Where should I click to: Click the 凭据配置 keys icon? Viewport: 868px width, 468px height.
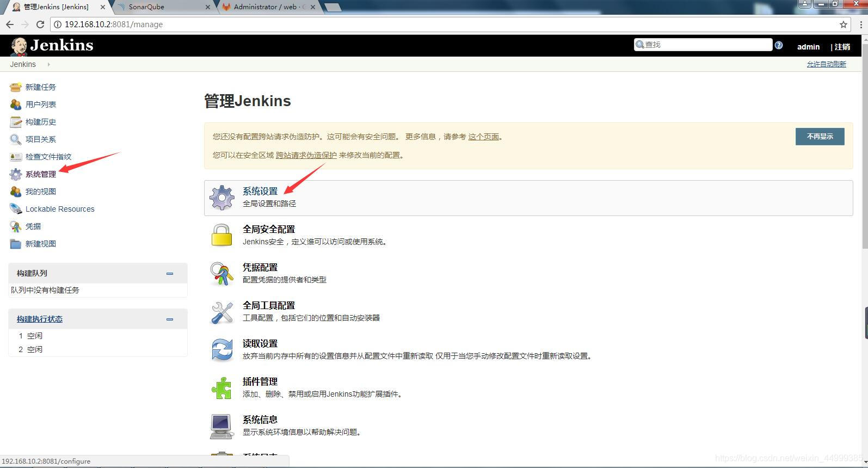[222, 274]
